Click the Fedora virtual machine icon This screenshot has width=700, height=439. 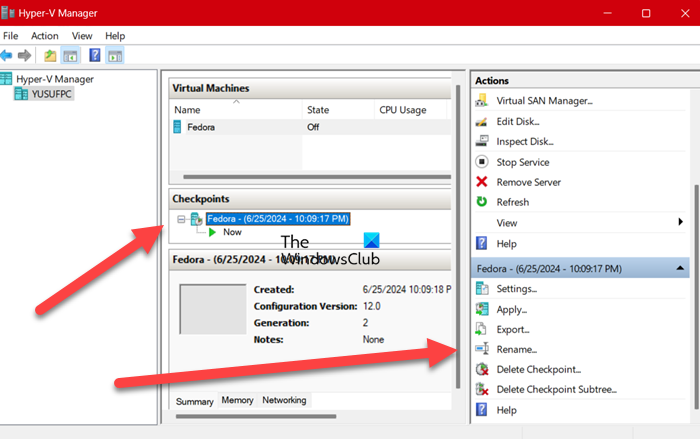177,127
